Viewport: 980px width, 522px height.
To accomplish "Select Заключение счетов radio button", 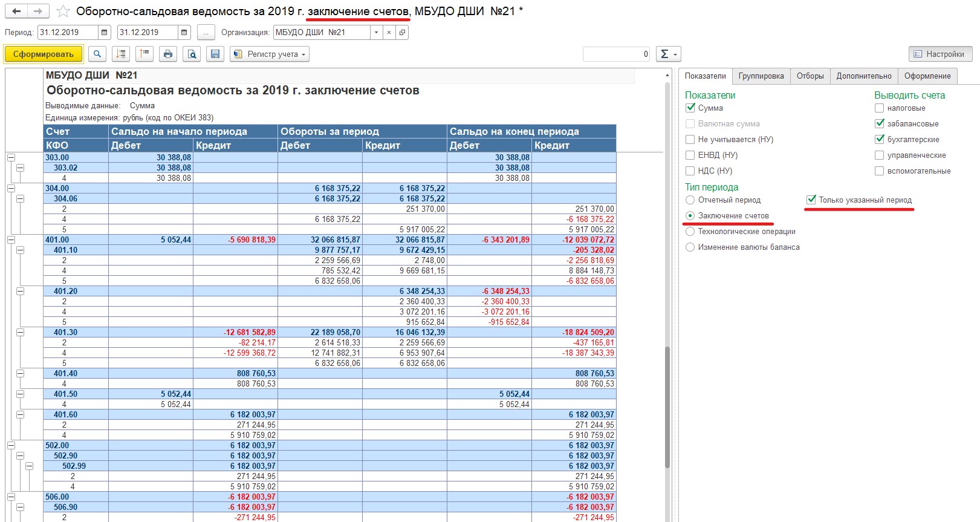I will click(x=690, y=215).
